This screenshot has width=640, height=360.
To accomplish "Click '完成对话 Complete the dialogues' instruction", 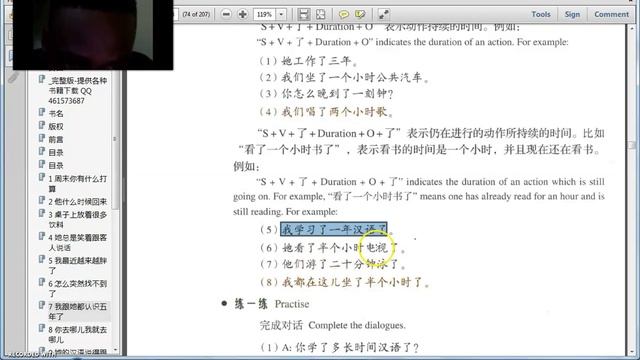I will (333, 325).
